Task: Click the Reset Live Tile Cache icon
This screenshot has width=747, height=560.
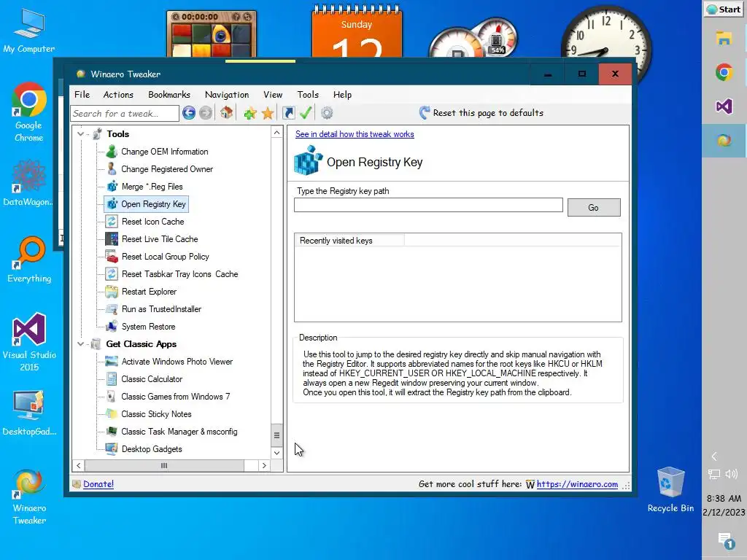Action: pos(112,239)
